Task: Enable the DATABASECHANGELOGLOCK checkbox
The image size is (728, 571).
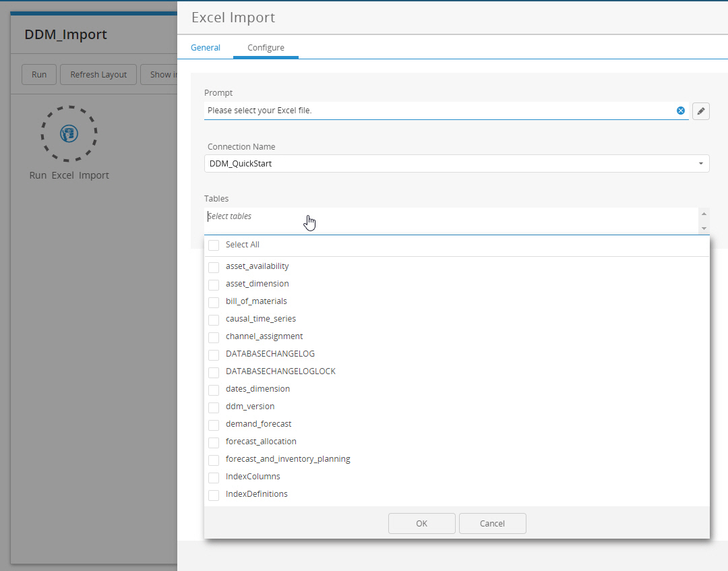Action: pyautogui.click(x=214, y=372)
